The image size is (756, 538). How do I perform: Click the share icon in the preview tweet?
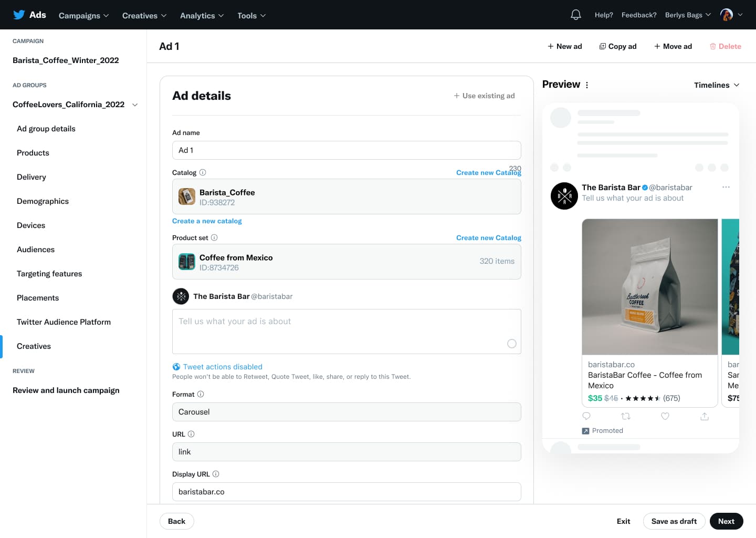[704, 416]
